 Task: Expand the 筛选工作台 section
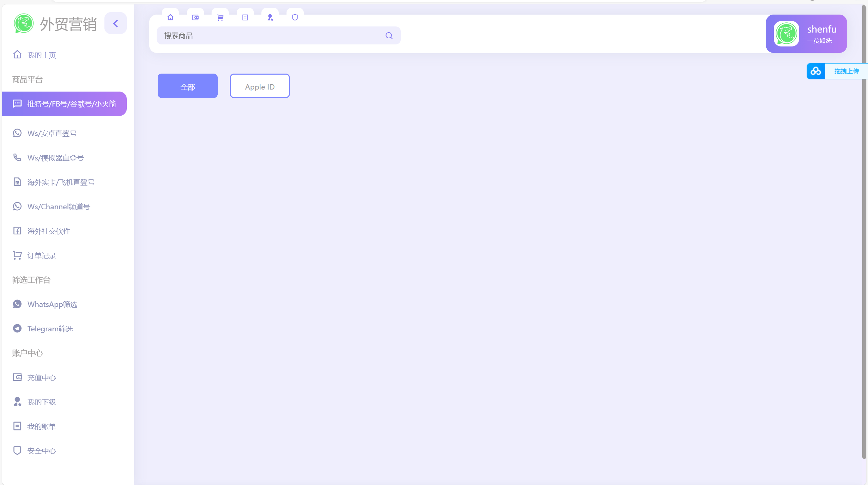31,279
